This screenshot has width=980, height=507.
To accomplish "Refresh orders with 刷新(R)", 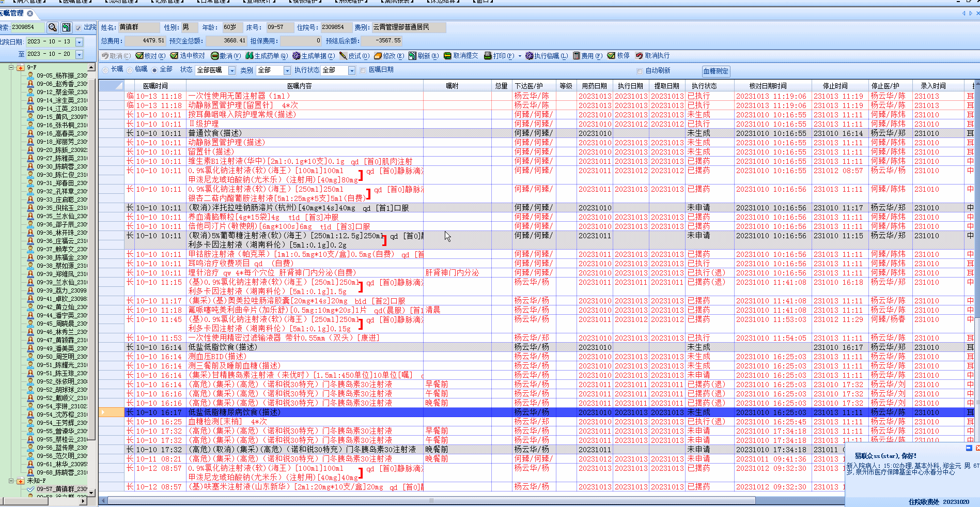I will (x=423, y=56).
